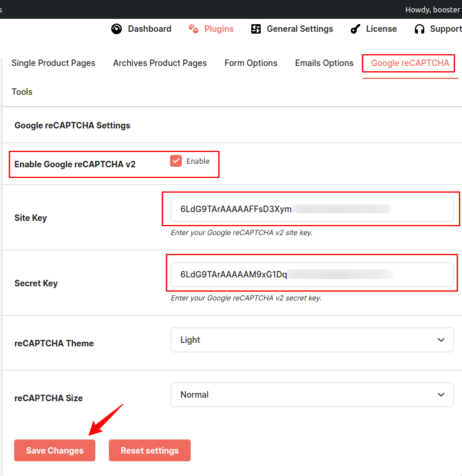Click the License key icon
Viewport: 462px width, 476px height.
[x=355, y=29]
